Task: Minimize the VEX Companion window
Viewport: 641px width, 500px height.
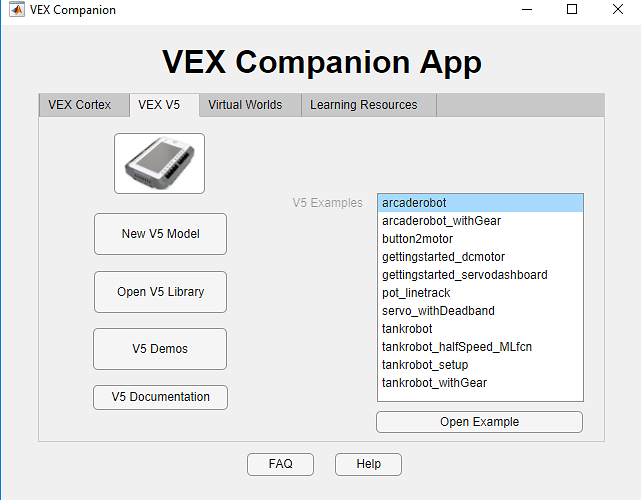Action: pos(527,9)
